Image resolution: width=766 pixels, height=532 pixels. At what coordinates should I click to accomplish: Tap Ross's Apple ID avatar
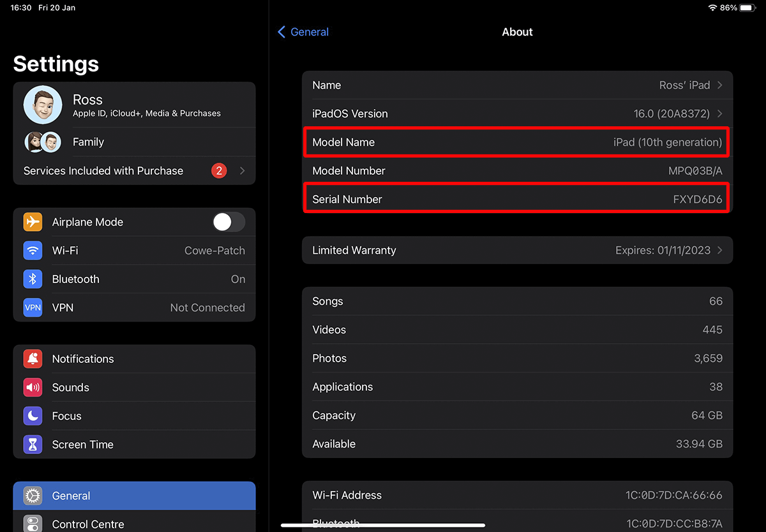coord(43,105)
